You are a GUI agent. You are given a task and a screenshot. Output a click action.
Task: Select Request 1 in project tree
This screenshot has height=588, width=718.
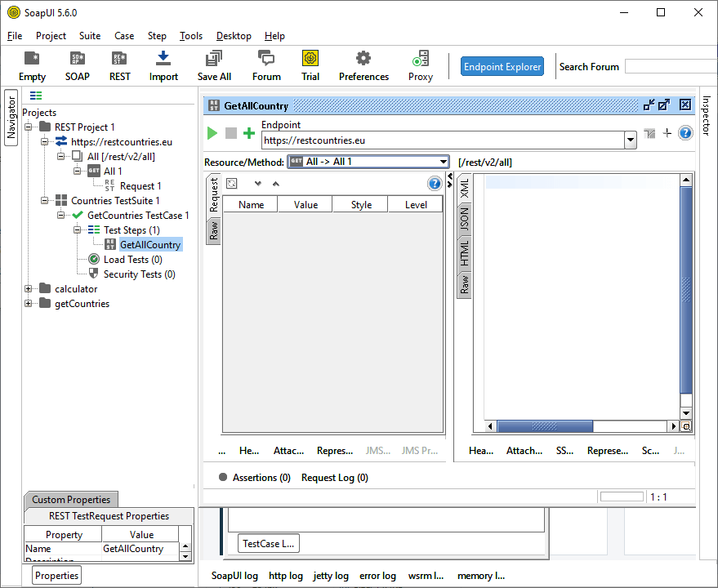(x=140, y=186)
